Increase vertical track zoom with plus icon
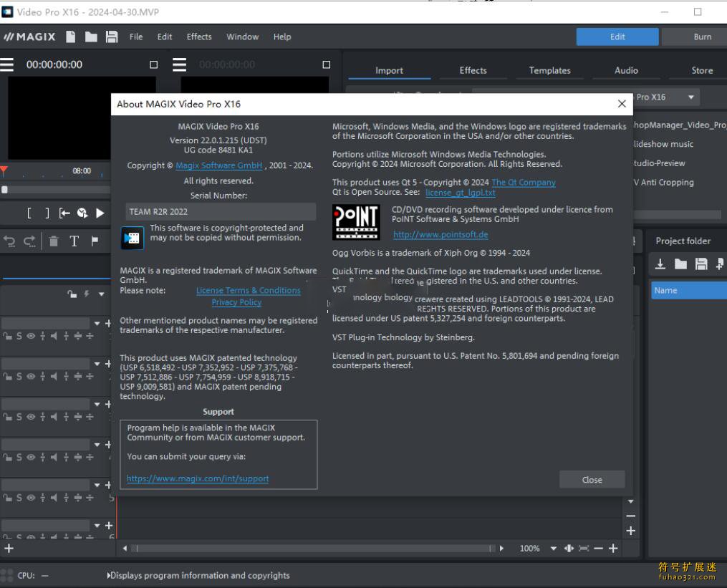The height and width of the screenshot is (588, 727). [630, 531]
